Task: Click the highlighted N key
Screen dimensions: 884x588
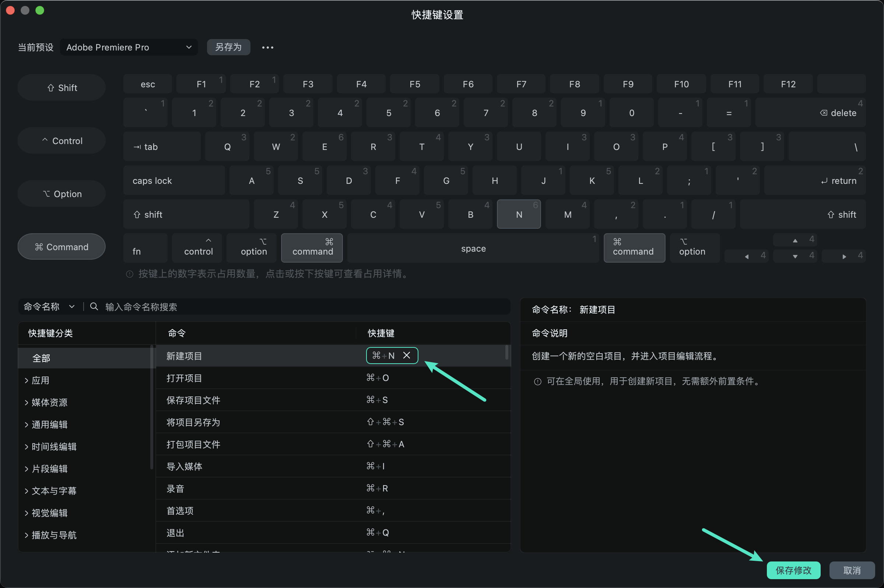Action: click(x=519, y=214)
